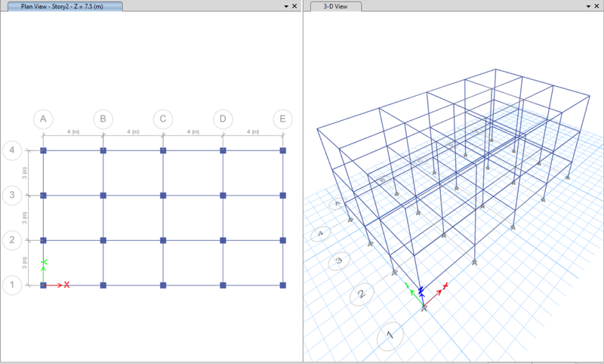
Task: Click the 3 (m) dimension between grids 4 and 3
Action: click(x=24, y=173)
